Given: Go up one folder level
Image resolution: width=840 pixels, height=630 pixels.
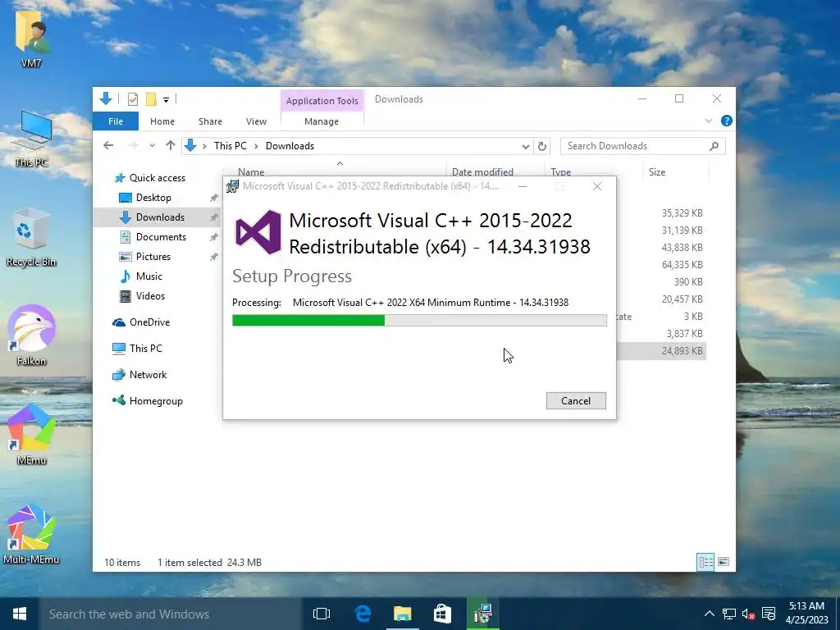Looking at the screenshot, I should [171, 146].
